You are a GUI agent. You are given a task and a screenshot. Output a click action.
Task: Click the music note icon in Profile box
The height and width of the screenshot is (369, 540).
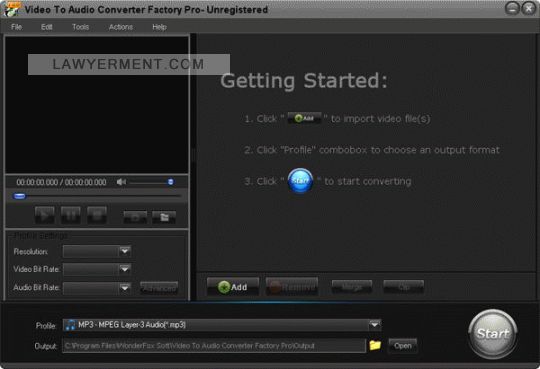(x=70, y=325)
